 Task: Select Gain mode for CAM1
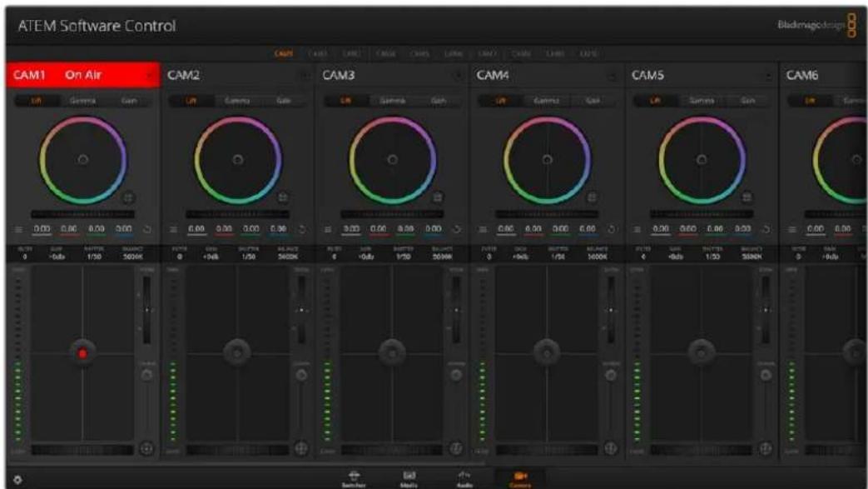129,101
